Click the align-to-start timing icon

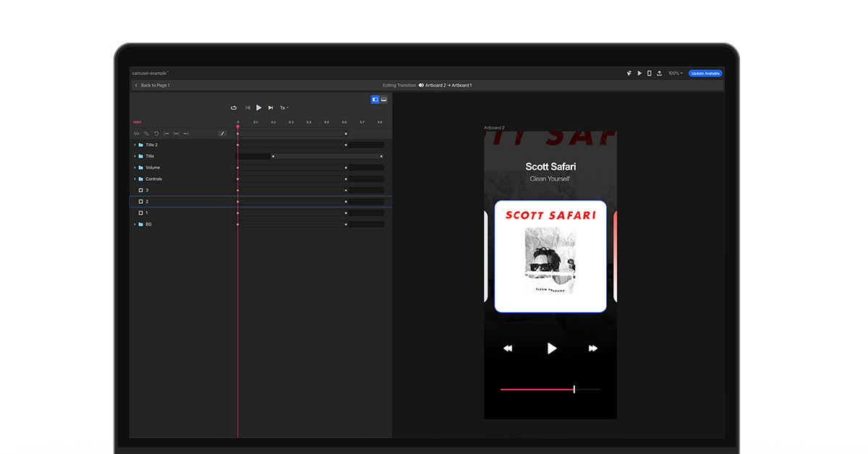(166, 133)
